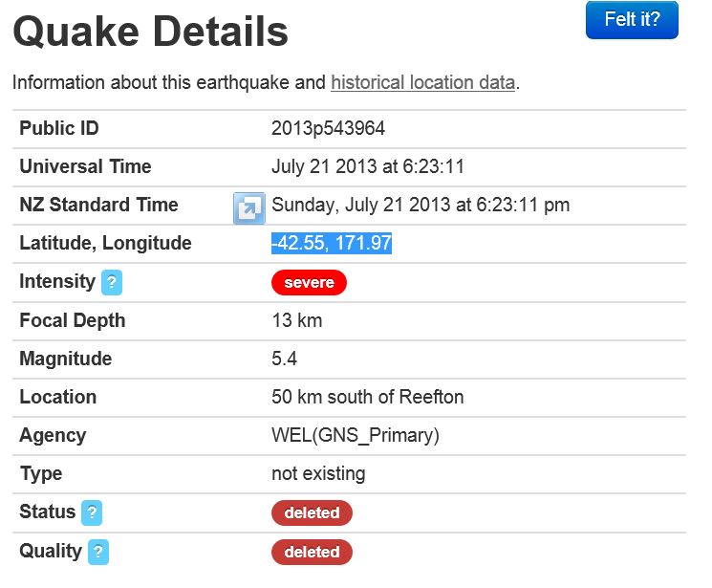Open the historical location data link
Image resolution: width=712 pixels, height=588 pixels.
pyautogui.click(x=422, y=82)
